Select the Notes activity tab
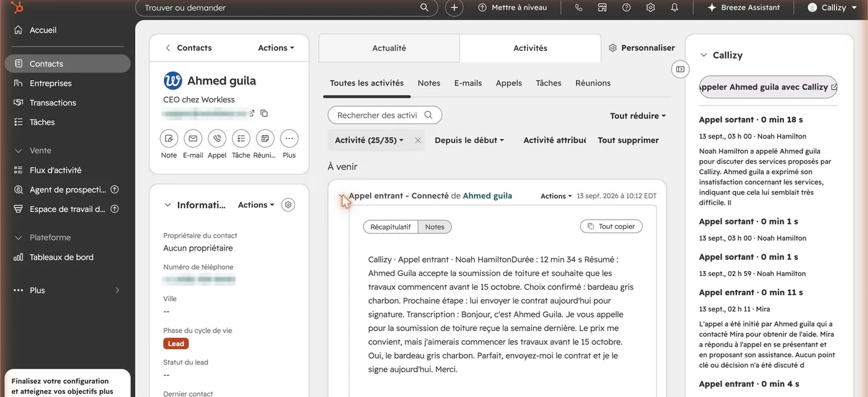 (429, 83)
